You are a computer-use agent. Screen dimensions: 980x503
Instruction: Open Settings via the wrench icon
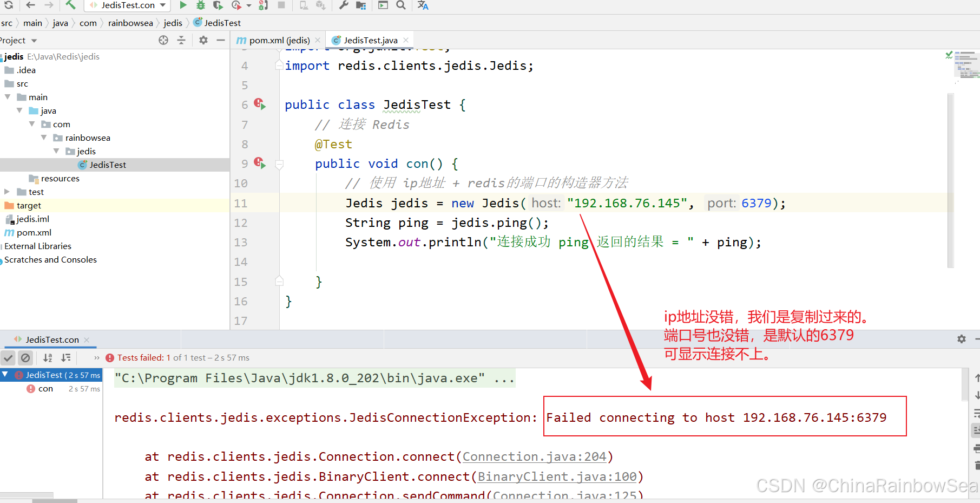pos(343,5)
